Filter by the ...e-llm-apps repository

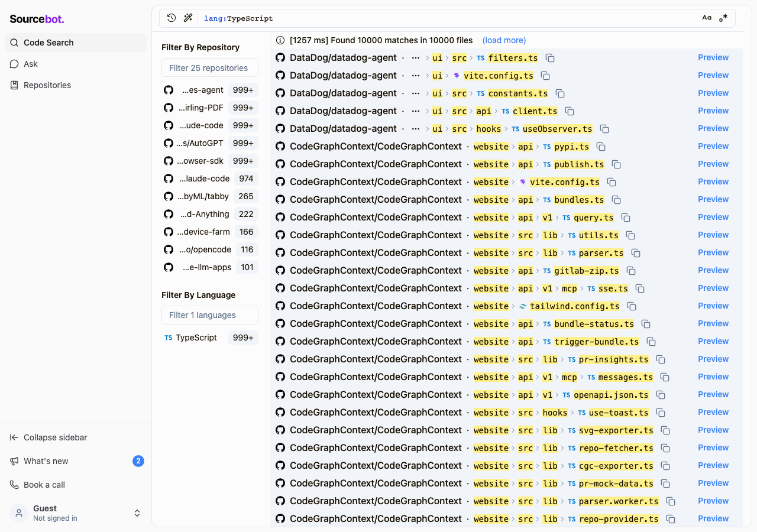point(210,267)
